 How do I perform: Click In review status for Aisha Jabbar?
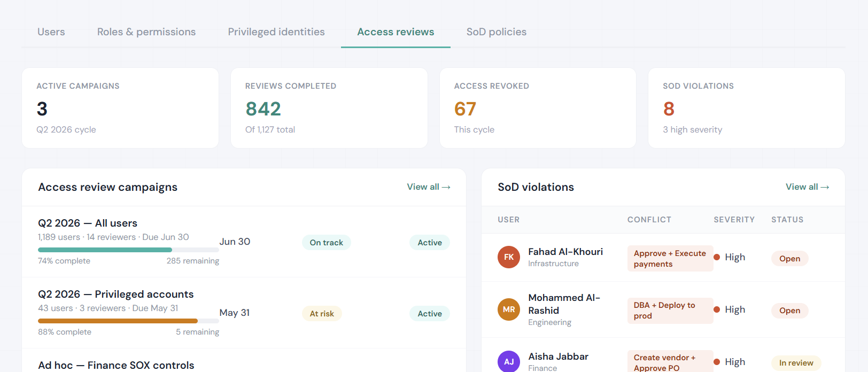coord(796,363)
